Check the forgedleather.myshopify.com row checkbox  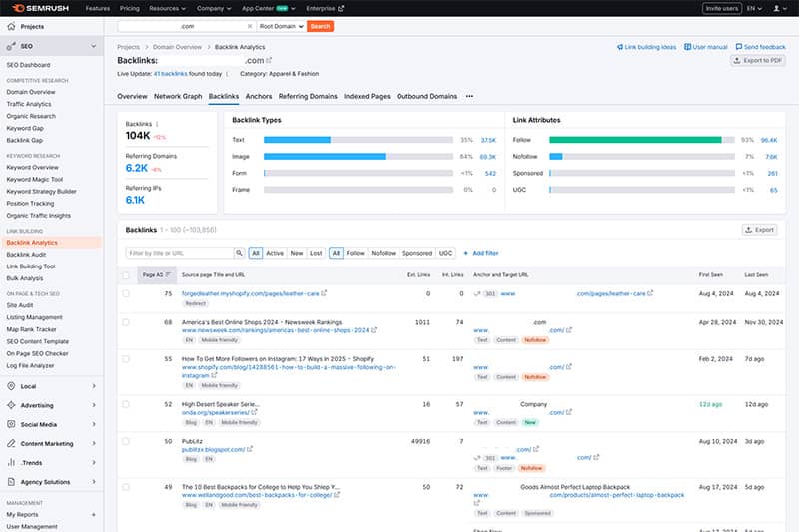point(126,293)
